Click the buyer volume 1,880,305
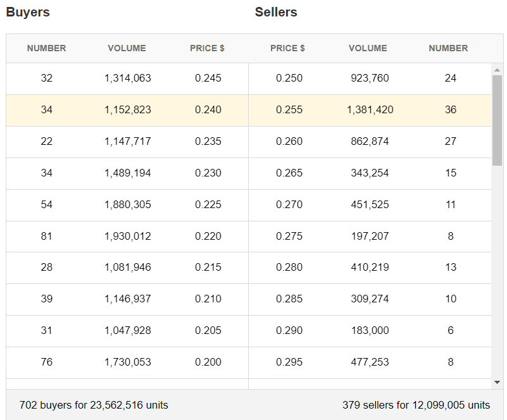 (x=128, y=205)
